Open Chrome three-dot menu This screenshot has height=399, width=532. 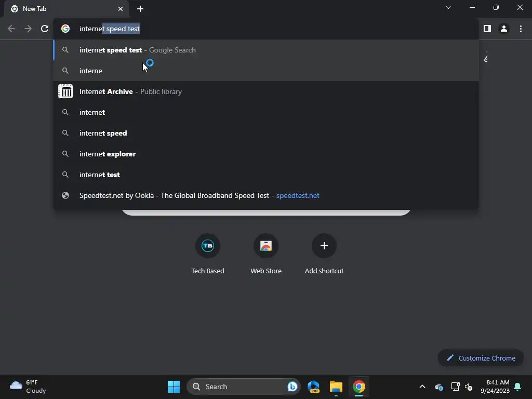tap(521, 29)
